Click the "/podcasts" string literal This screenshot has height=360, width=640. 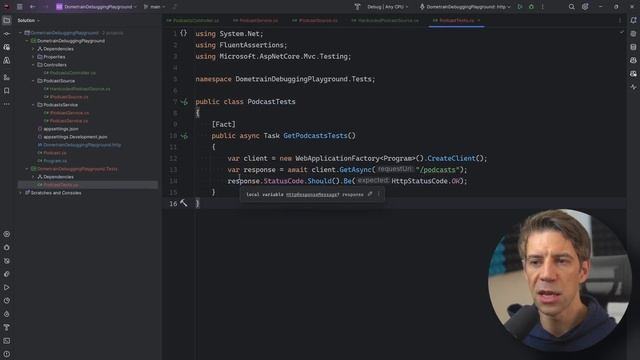click(437, 170)
